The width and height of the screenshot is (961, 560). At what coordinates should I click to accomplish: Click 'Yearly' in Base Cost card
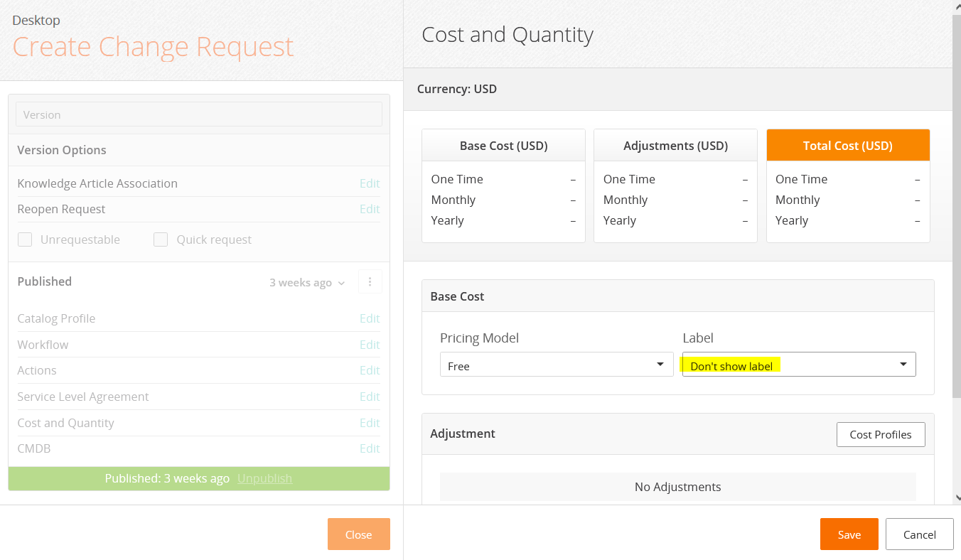click(447, 220)
